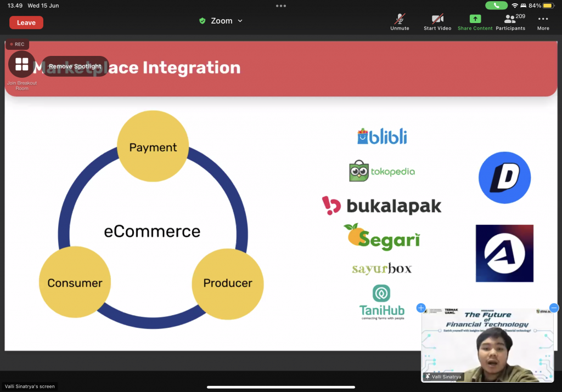Click the Consumer circle in diagram
The image size is (562, 392).
click(x=75, y=282)
